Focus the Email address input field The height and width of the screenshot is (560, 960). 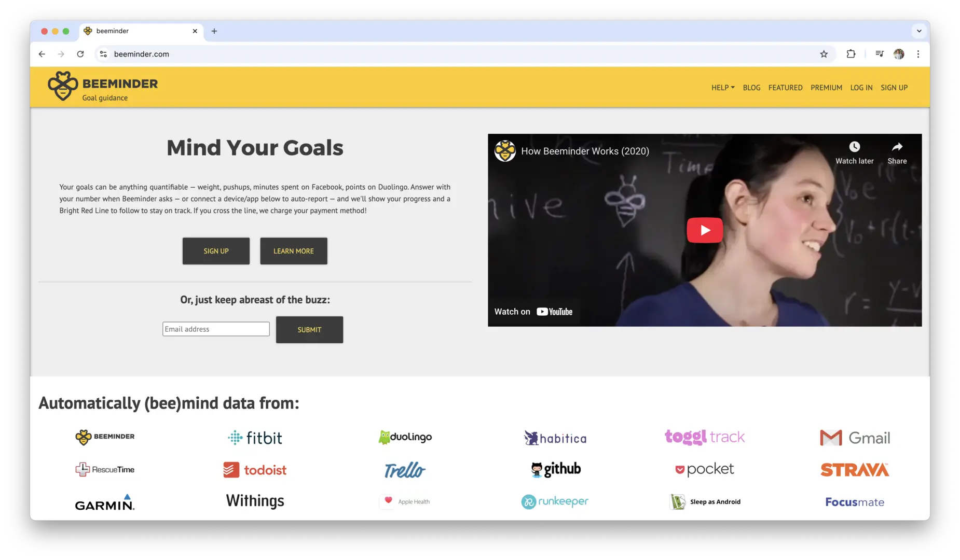pos(216,329)
